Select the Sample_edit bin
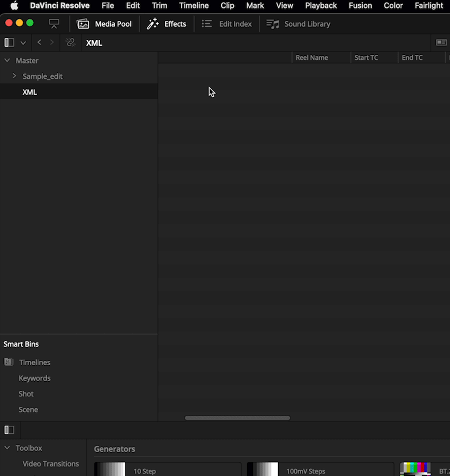450x476 pixels. click(x=42, y=76)
